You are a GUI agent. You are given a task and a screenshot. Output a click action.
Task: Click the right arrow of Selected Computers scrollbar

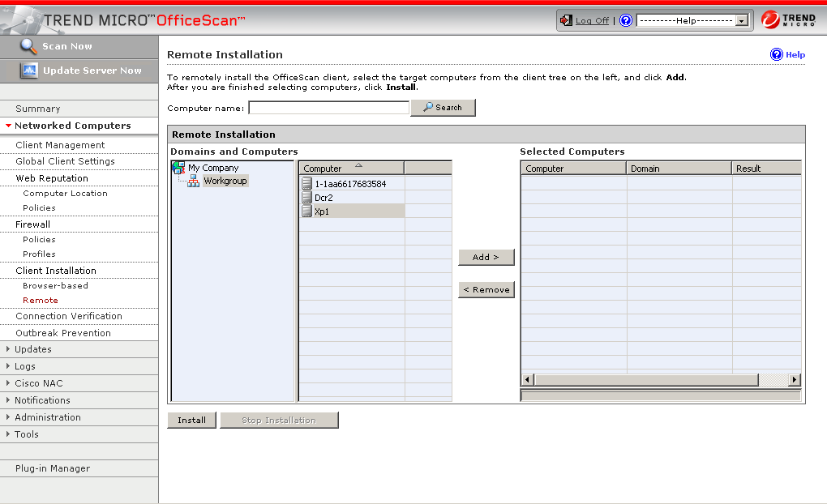pos(795,379)
